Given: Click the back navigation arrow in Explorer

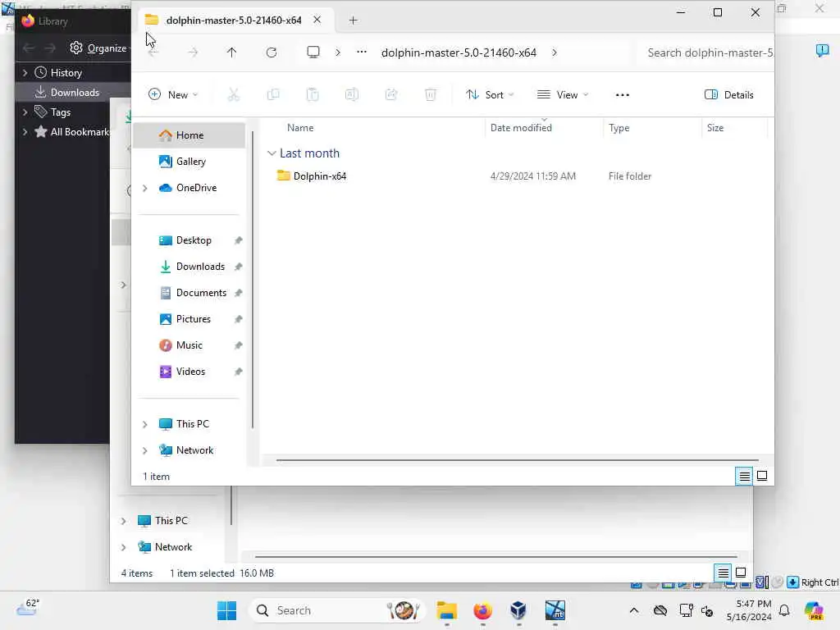Looking at the screenshot, I should click(x=153, y=52).
